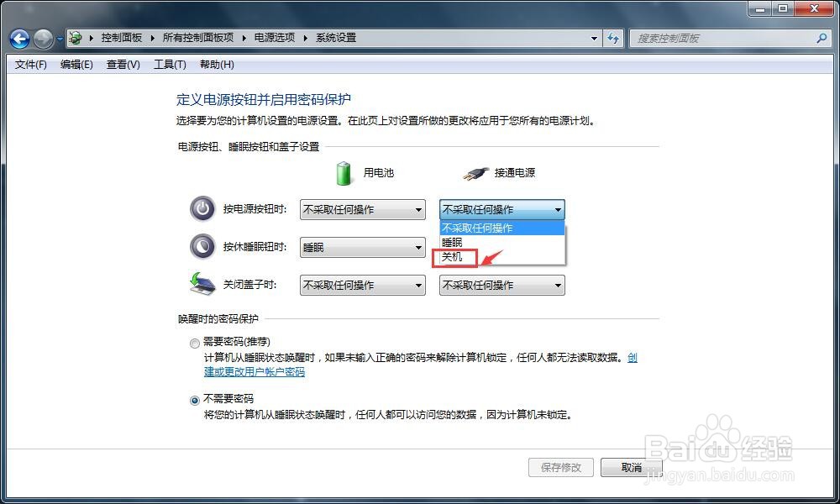Open battery power button action dropdown
The width and height of the screenshot is (840, 504).
(363, 209)
